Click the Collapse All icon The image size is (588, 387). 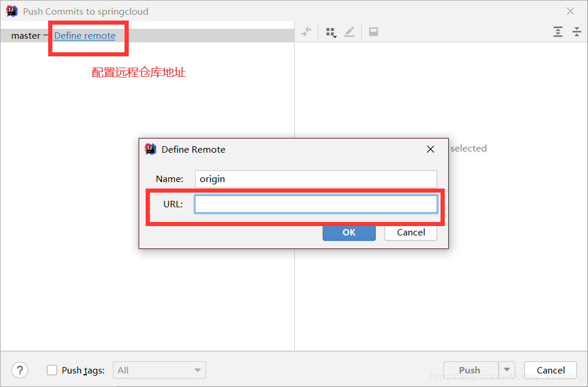point(577,32)
